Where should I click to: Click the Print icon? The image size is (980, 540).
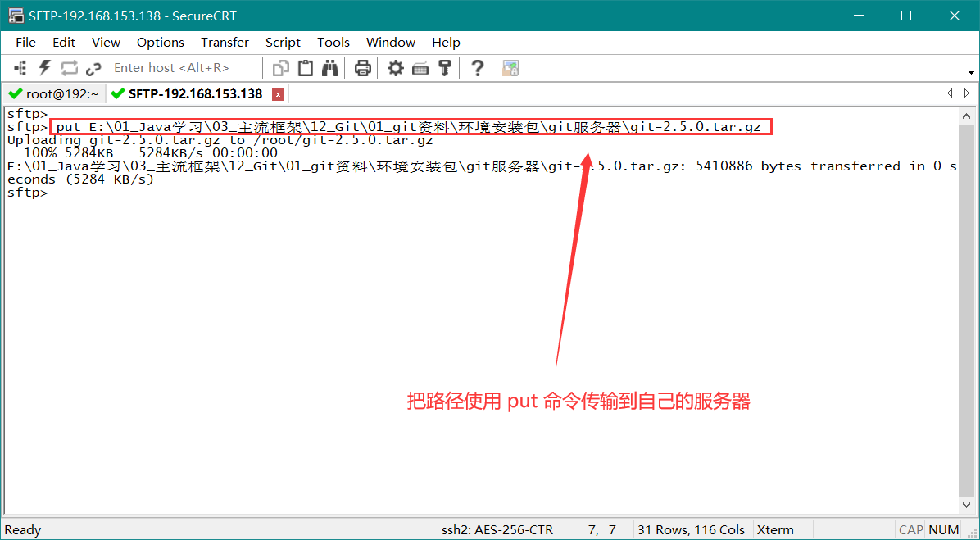(363, 68)
